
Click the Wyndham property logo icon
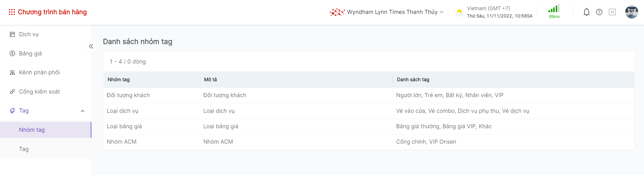tap(337, 12)
